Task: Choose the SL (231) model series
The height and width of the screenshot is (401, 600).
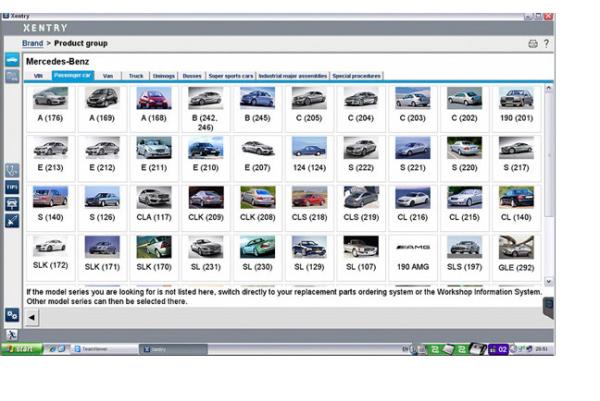Action: (x=206, y=258)
